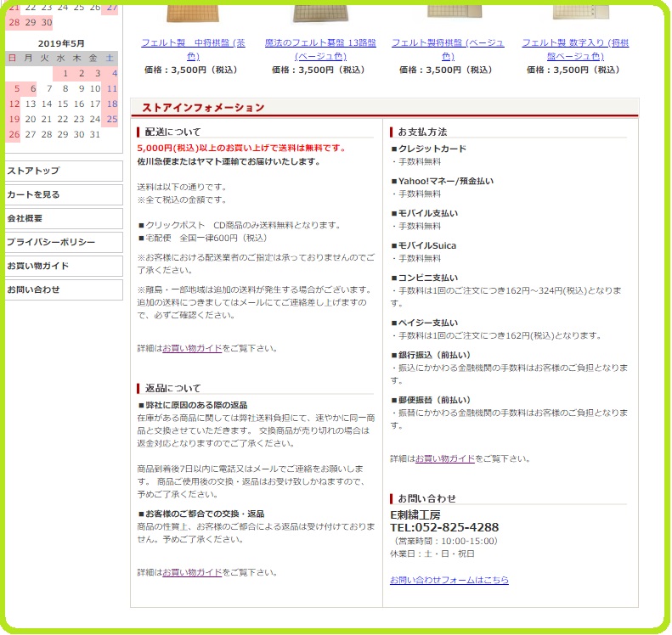Image resolution: width=672 pixels, height=635 pixels.
Task: Open お買い物ガイド in the sidebar menu
Action: 64,266
